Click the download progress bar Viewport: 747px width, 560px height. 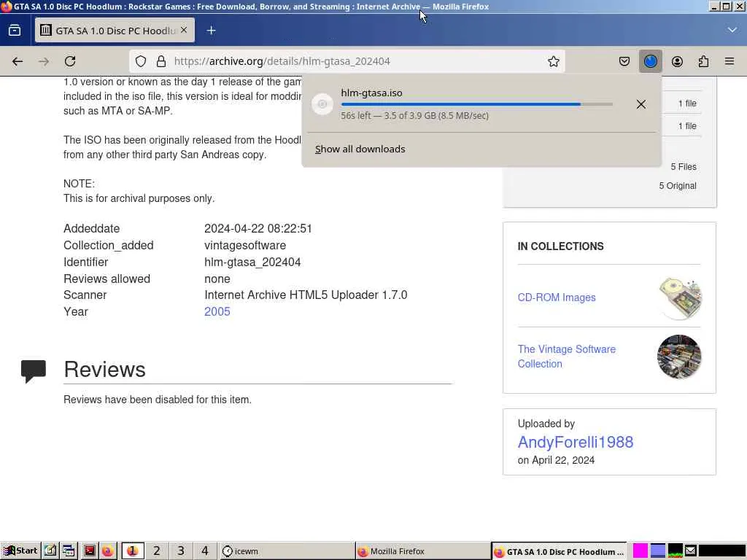(477, 104)
